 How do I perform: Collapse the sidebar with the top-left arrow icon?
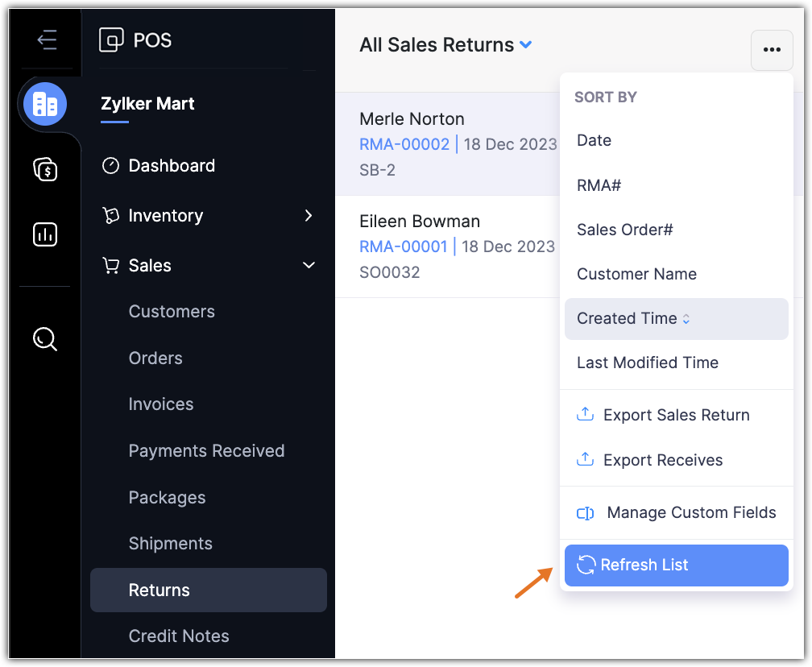(47, 39)
